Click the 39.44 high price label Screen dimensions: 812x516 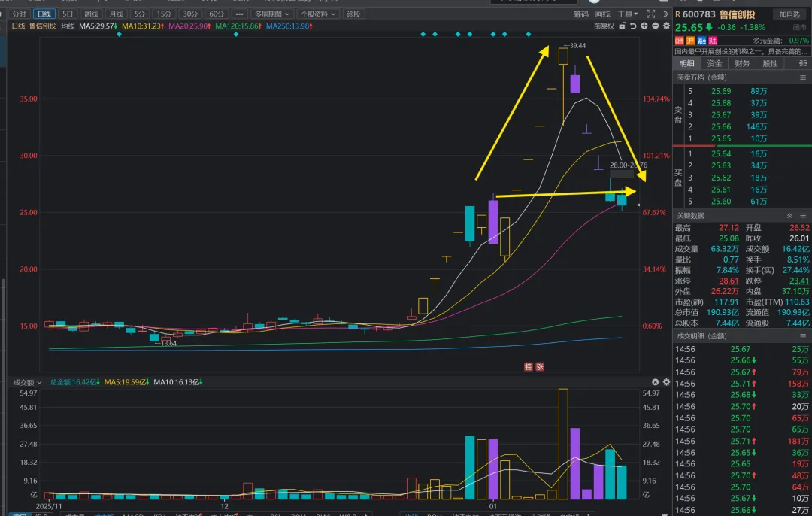[x=577, y=46]
